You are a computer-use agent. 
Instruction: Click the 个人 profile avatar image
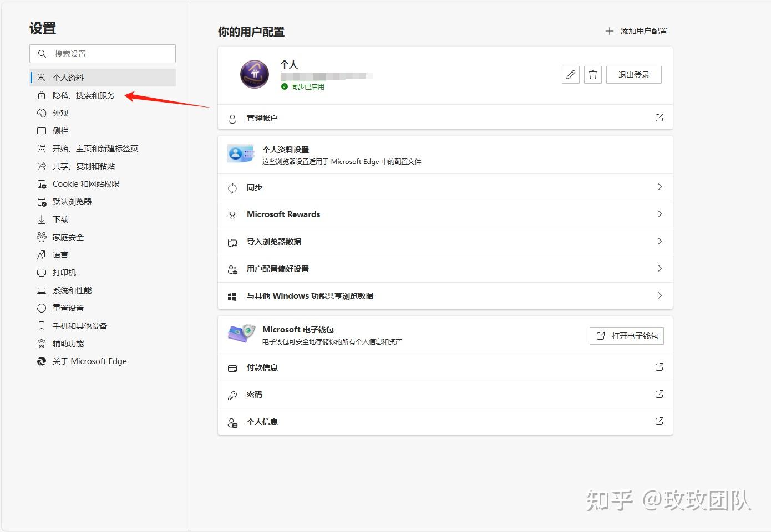254,74
